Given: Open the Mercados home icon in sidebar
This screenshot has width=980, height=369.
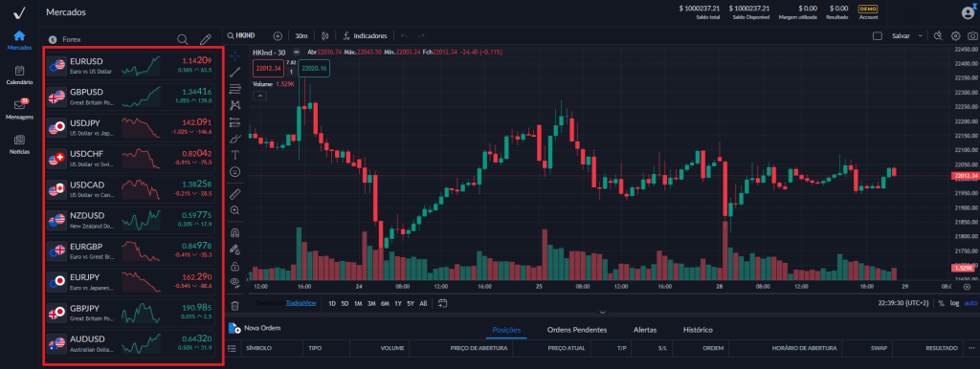Looking at the screenshot, I should pos(19,35).
